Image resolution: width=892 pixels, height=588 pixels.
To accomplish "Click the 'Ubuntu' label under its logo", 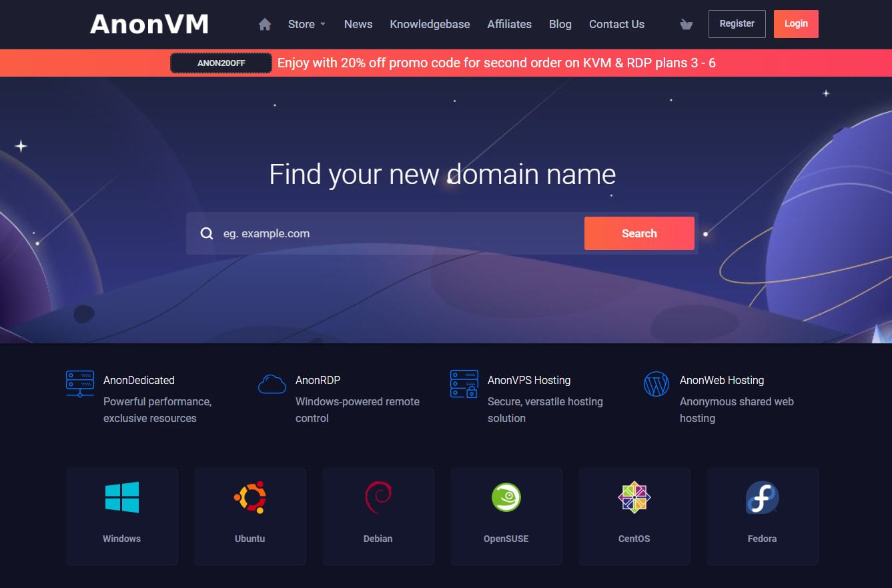I will 250,539.
